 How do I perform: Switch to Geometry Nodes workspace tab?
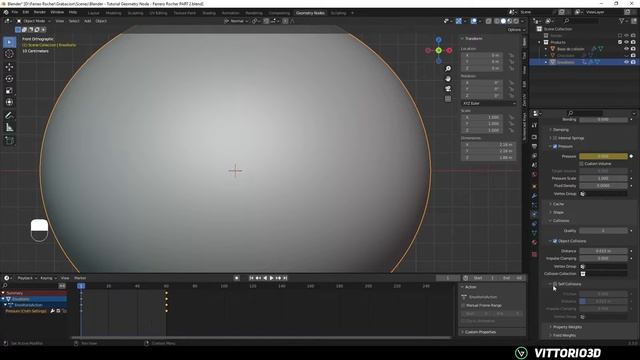310,13
